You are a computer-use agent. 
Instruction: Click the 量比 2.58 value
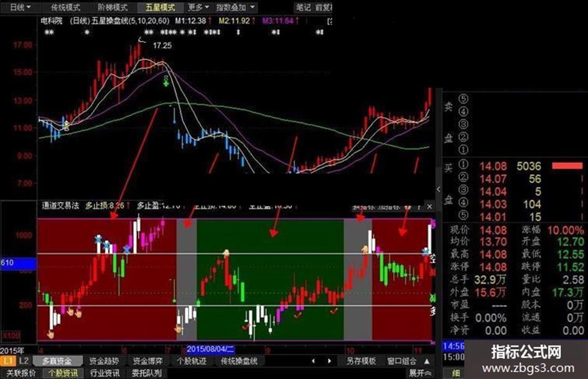(x=573, y=279)
